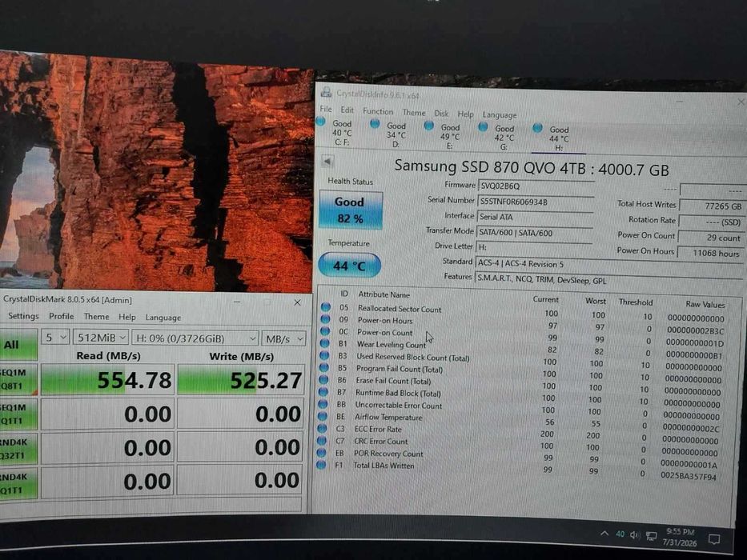Image resolution: width=747 pixels, height=560 pixels.
Task: Run the RND4K Q1T1 test button
Action: [18, 483]
